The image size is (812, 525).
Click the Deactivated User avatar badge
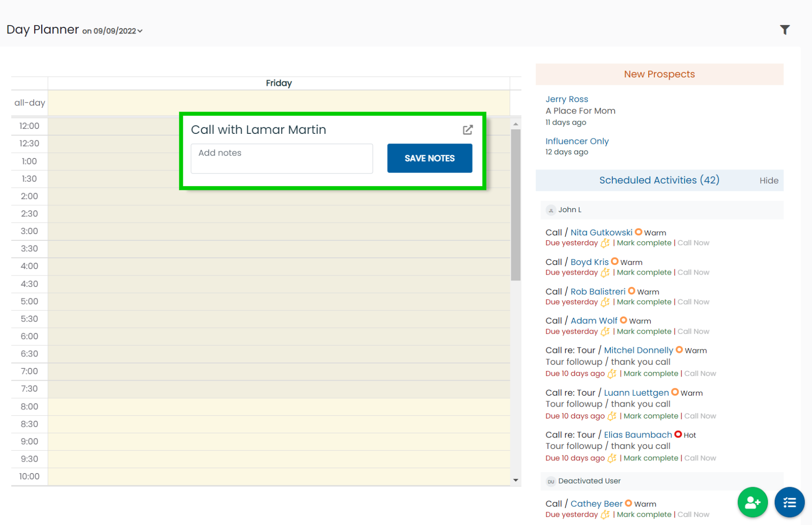tap(551, 481)
